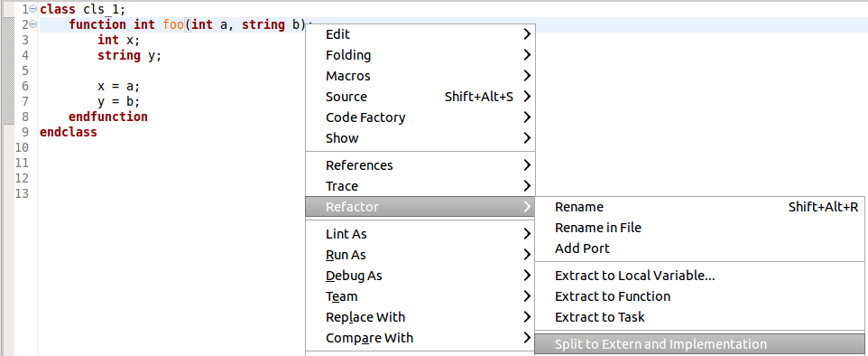Click the References submenu arrow
This screenshot has width=868, height=356.
click(x=526, y=165)
